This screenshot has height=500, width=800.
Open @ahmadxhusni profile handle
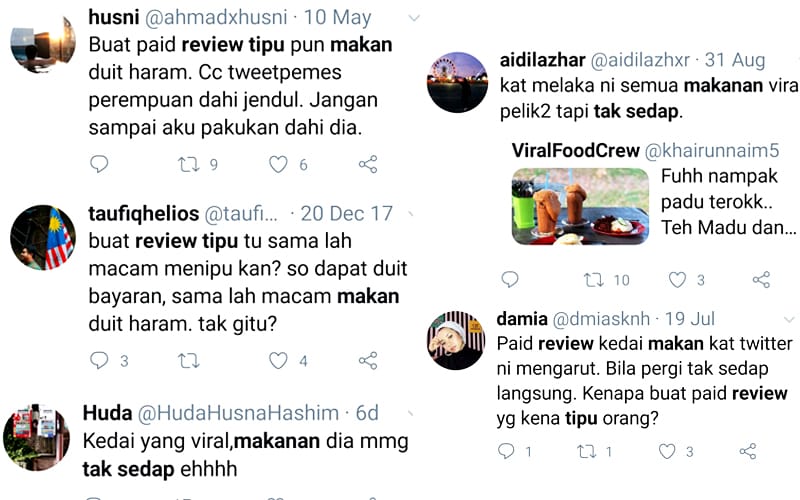(x=216, y=17)
